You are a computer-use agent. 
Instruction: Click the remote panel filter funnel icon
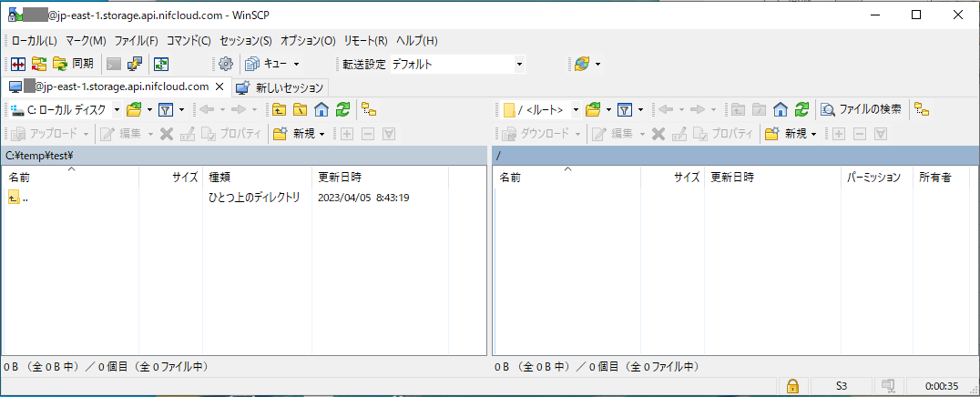pyautogui.click(x=625, y=110)
